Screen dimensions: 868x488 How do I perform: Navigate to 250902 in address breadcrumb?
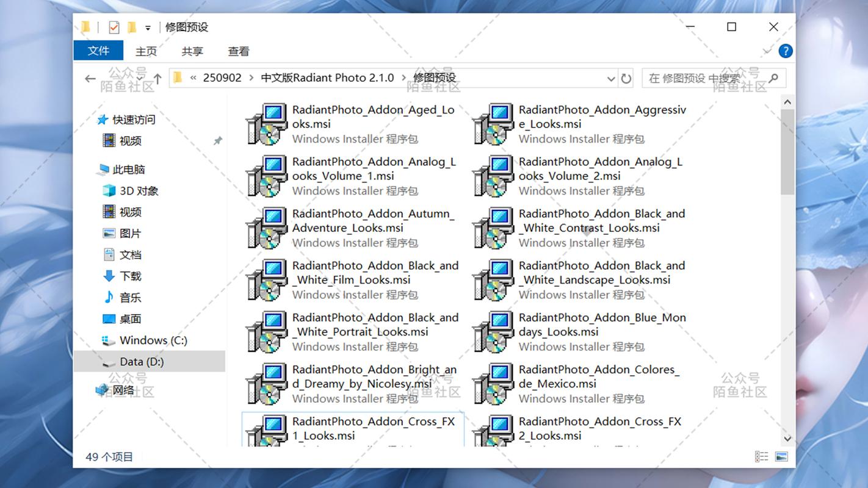(222, 78)
